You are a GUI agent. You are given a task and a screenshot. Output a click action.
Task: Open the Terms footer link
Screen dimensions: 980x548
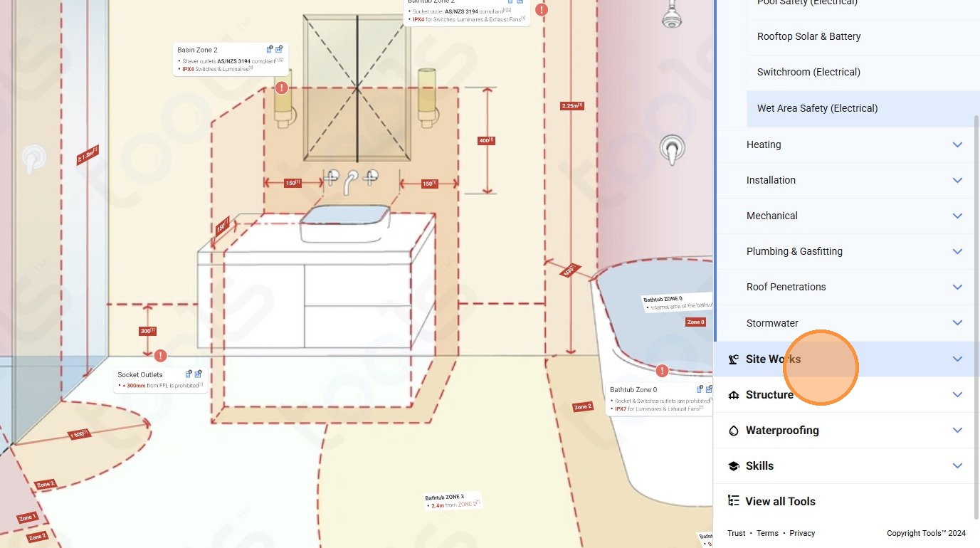(767, 533)
